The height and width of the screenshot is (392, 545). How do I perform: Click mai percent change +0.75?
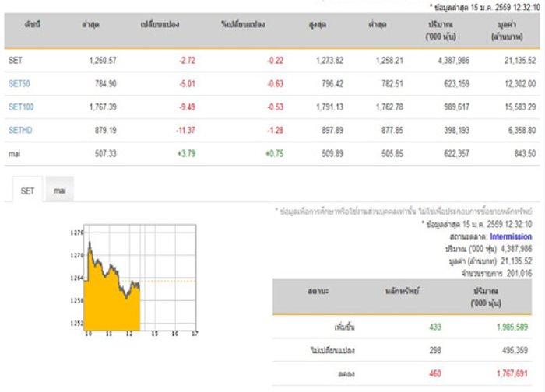pyautogui.click(x=275, y=153)
